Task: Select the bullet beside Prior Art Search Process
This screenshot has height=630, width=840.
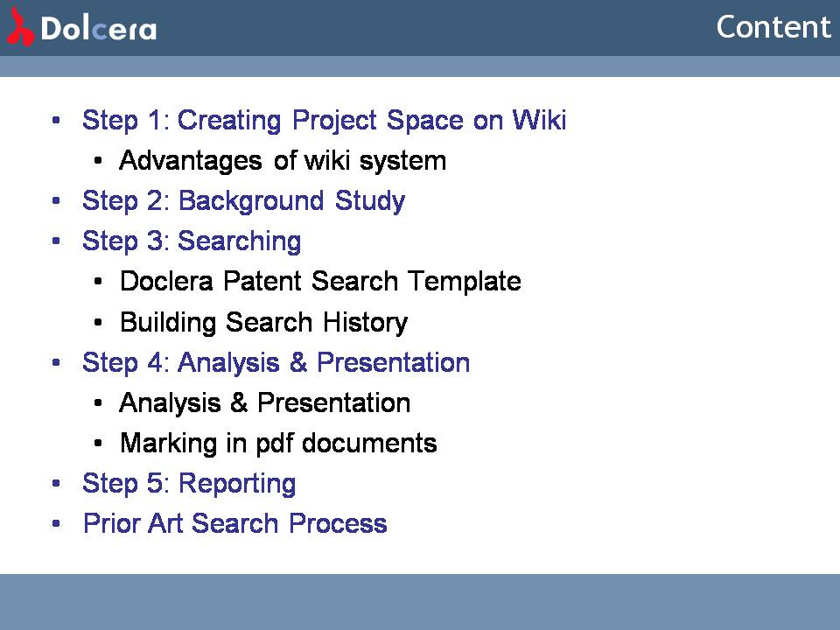Action: (57, 523)
